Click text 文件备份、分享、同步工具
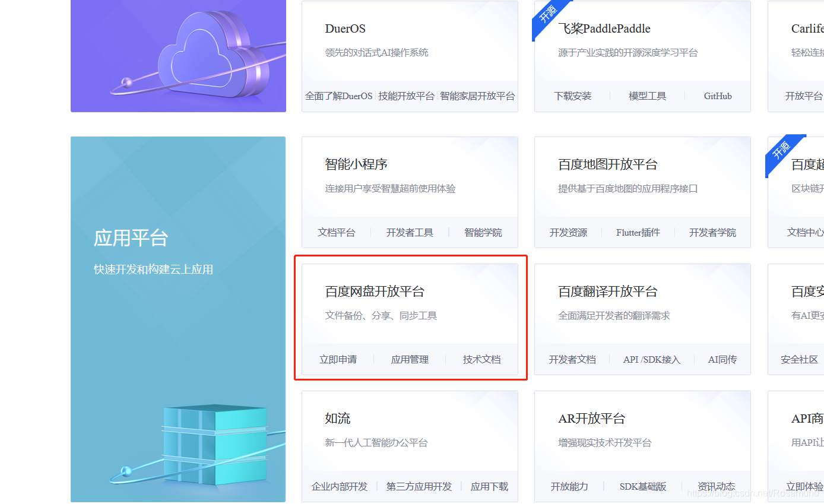 381,316
